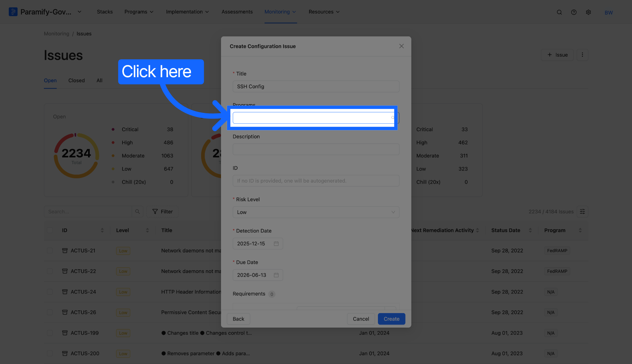Viewport: 632px width, 364px height.
Task: Open issue ACTUS-199 ID link
Action: 85,333
